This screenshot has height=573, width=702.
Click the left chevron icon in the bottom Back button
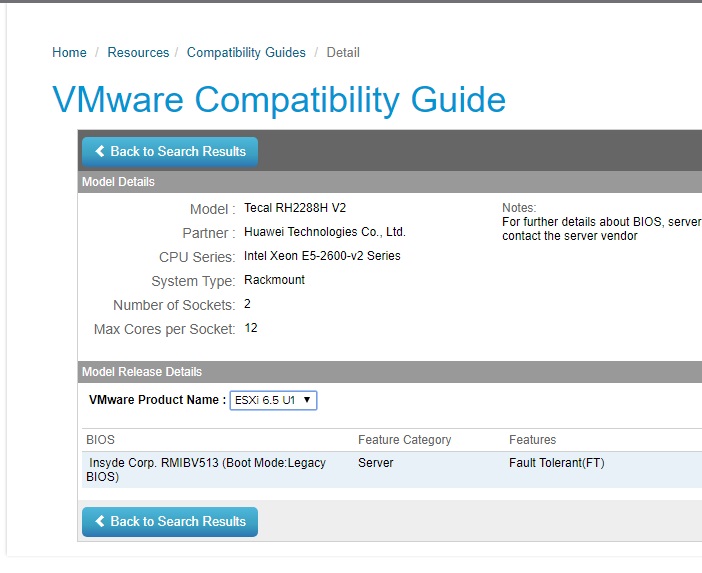coord(100,521)
